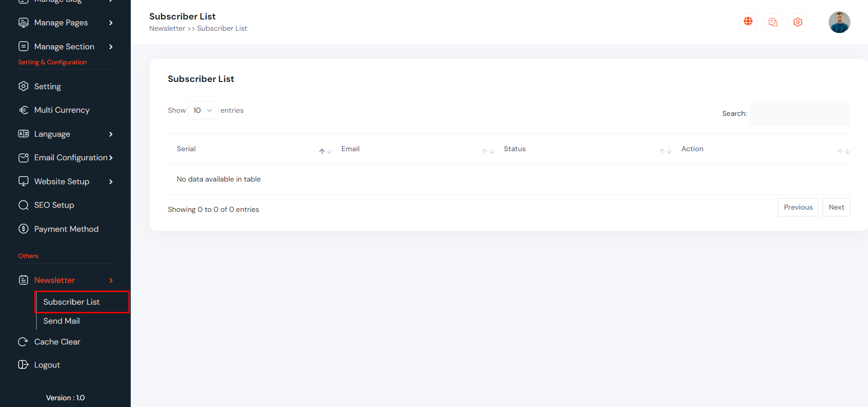Select Subscriber List in sidebar

[71, 302]
